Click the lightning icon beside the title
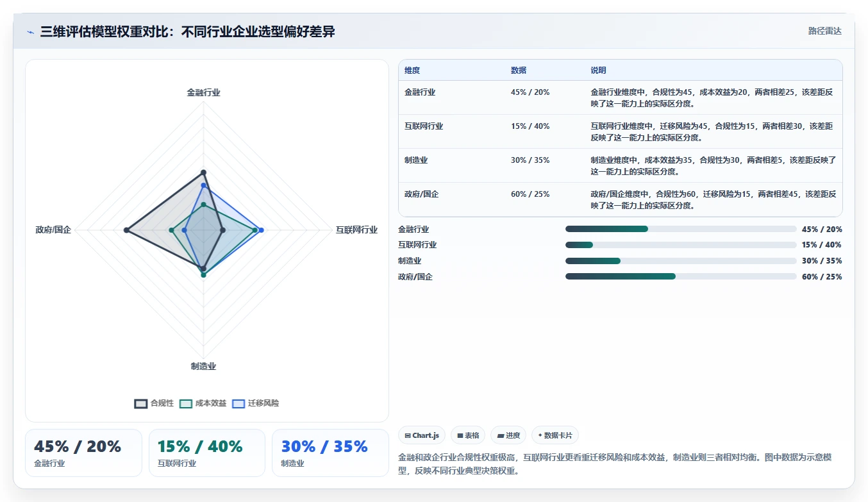This screenshot has height=502, width=868. coord(31,32)
